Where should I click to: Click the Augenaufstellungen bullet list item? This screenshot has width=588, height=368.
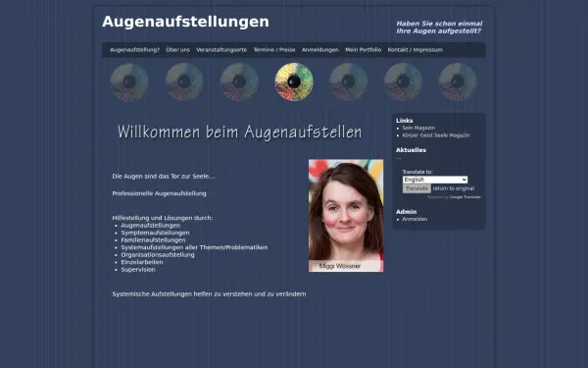(150, 226)
